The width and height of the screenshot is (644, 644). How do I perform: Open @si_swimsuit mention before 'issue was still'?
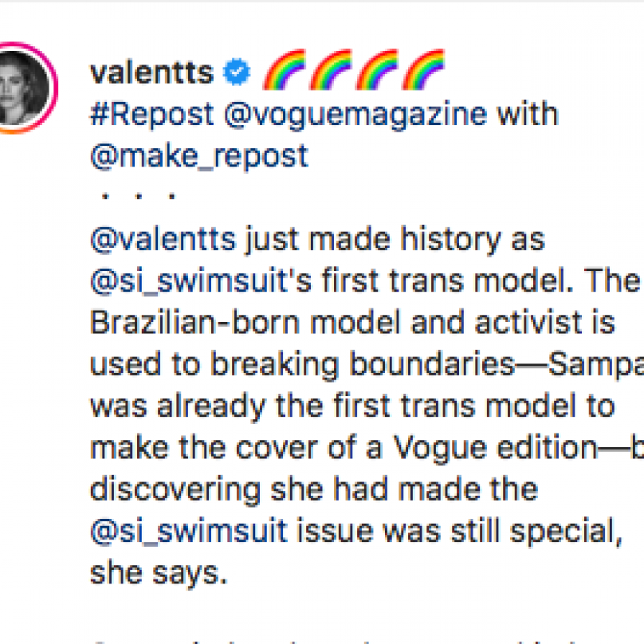coord(189,532)
